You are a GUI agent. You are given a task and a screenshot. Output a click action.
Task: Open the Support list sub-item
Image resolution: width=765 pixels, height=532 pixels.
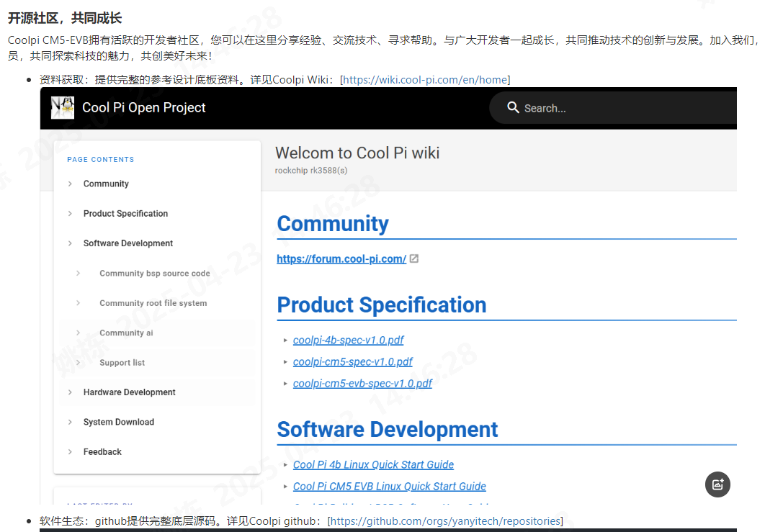tap(122, 363)
